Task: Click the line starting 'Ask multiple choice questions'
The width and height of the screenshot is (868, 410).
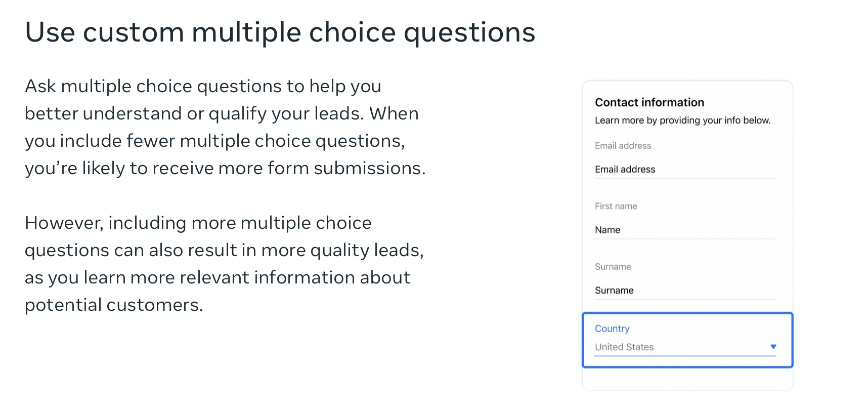Action: [x=203, y=87]
